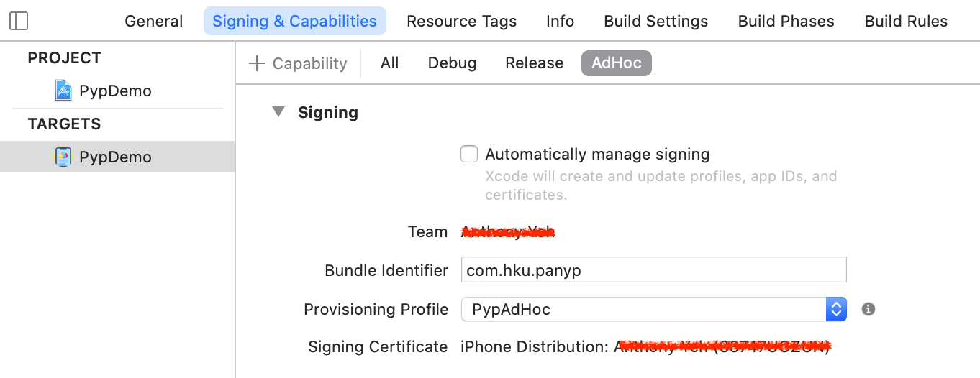Viewport: 980px width, 378px height.
Task: Click the PypDemo target app icon
Action: pos(63,157)
